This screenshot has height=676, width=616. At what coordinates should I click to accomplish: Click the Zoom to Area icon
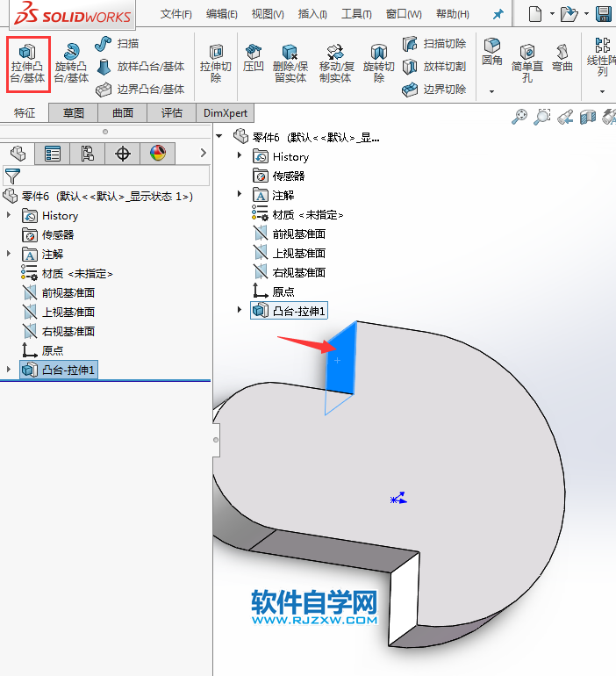point(542,117)
